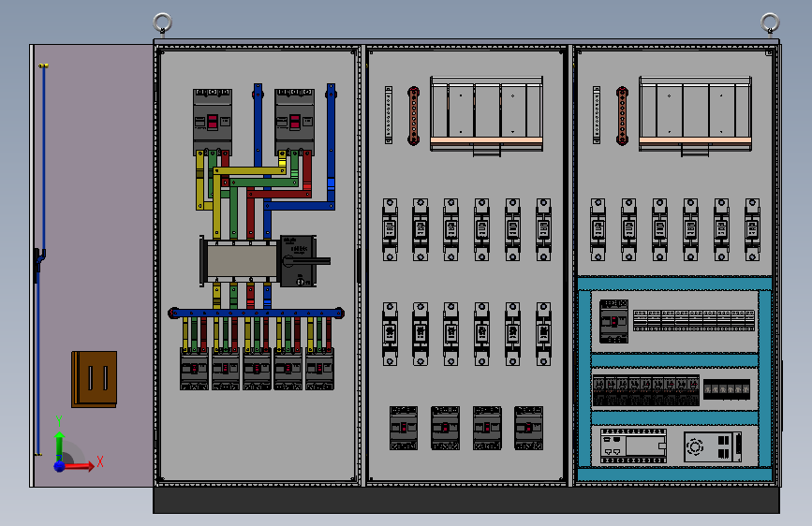Select the PLC module on the bottom teal shelf
This screenshot has width=812, height=526.
point(633,446)
